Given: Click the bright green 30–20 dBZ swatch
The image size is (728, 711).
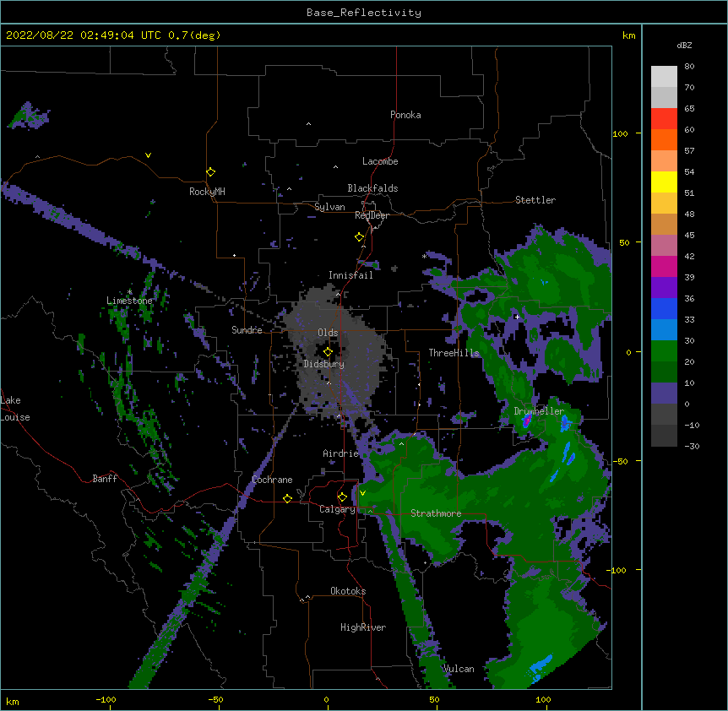Looking at the screenshot, I should coord(664,351).
